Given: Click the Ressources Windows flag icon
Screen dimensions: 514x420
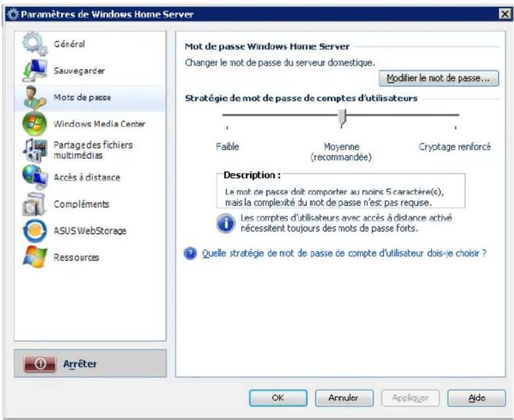Looking at the screenshot, I should [x=35, y=257].
